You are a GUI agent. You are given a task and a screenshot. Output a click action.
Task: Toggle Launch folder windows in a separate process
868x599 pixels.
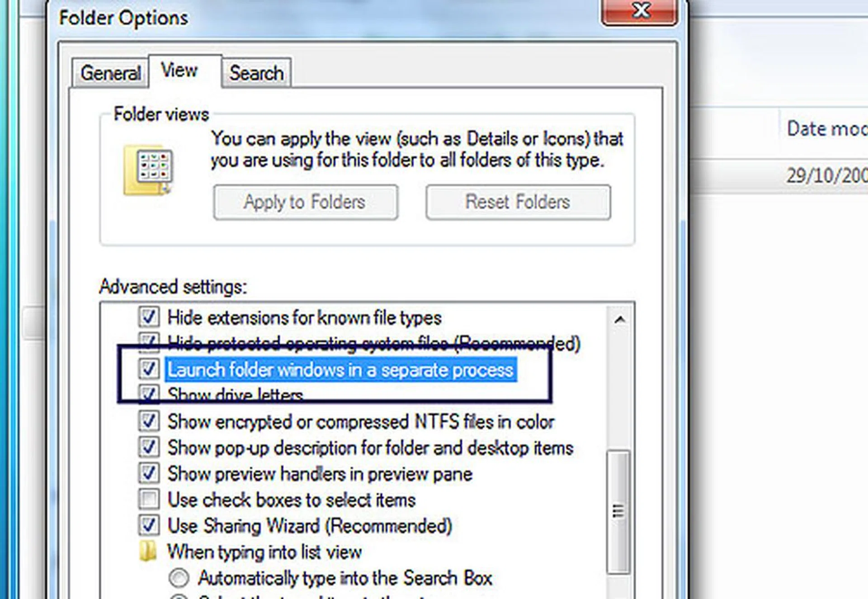149,369
